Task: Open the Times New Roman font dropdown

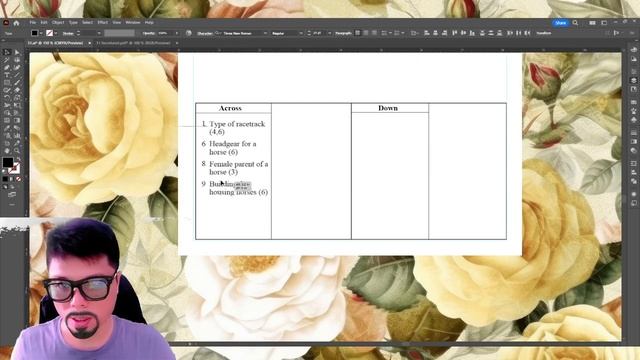Action: tap(265, 33)
